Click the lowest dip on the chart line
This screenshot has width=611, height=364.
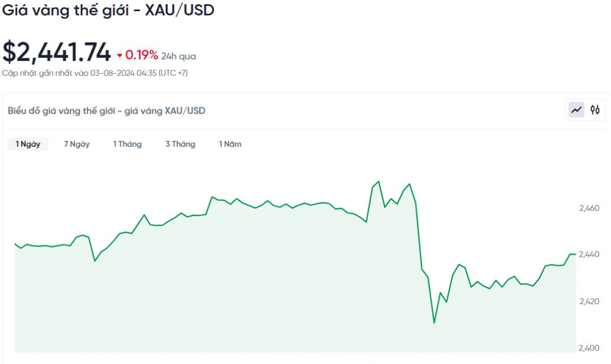(434, 323)
